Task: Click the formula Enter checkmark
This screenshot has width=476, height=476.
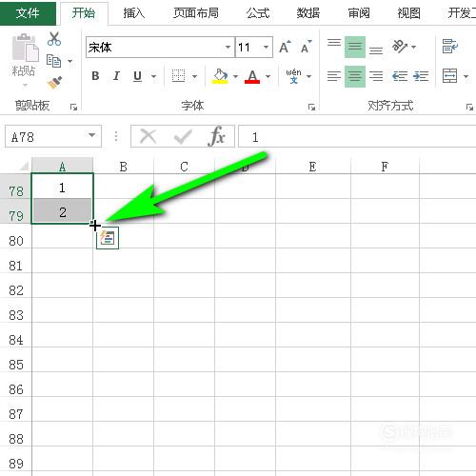Action: tap(183, 137)
